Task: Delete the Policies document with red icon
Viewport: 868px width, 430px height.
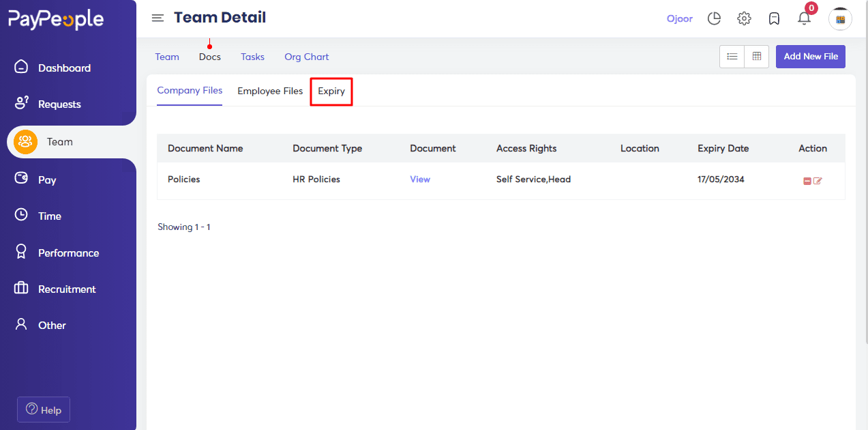Action: pyautogui.click(x=807, y=181)
